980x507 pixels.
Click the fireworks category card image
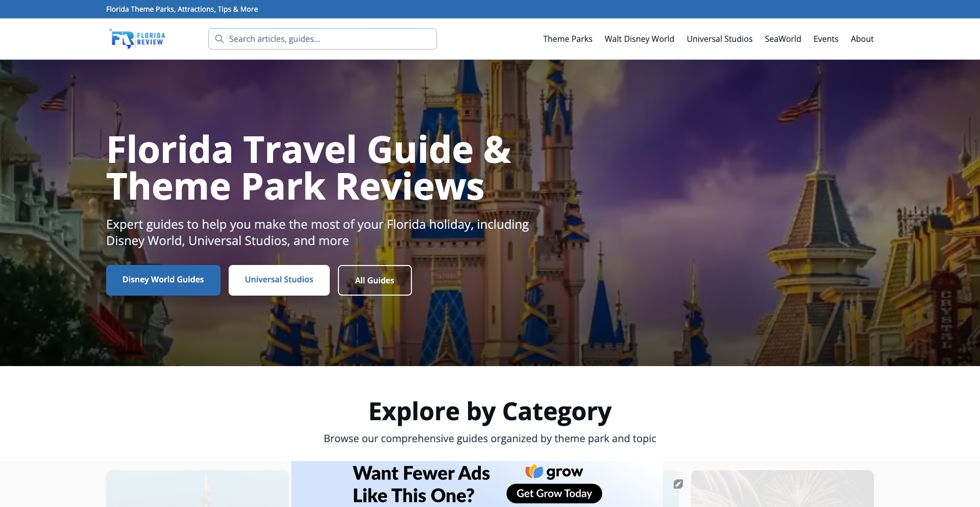[782, 490]
